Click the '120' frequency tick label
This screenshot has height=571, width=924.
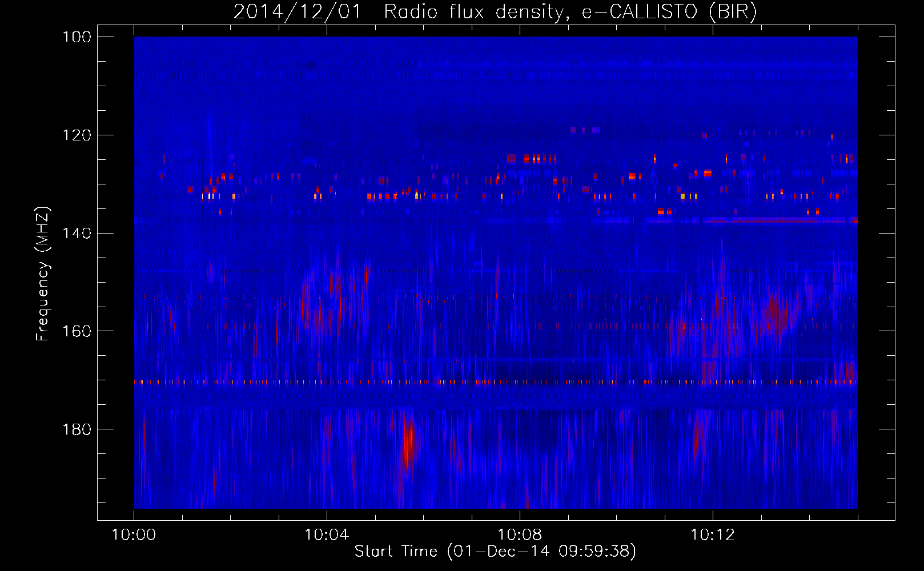click(77, 135)
